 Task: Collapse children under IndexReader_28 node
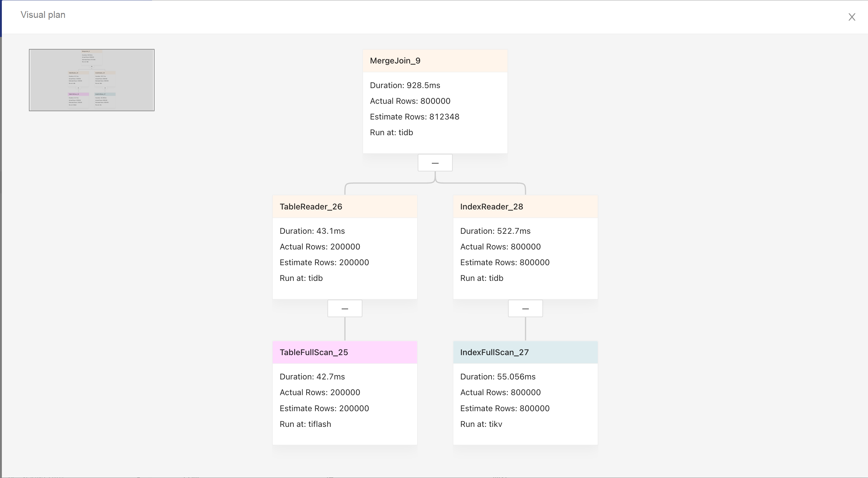(525, 308)
